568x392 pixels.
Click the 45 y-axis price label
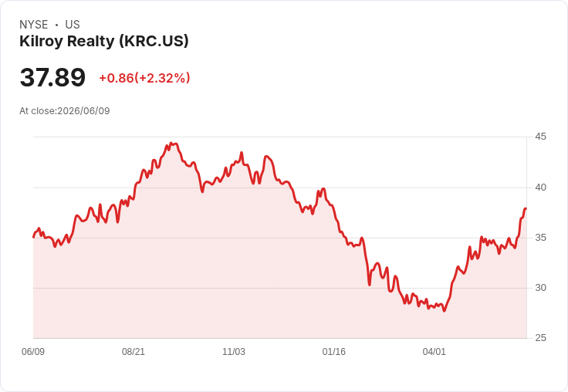540,137
